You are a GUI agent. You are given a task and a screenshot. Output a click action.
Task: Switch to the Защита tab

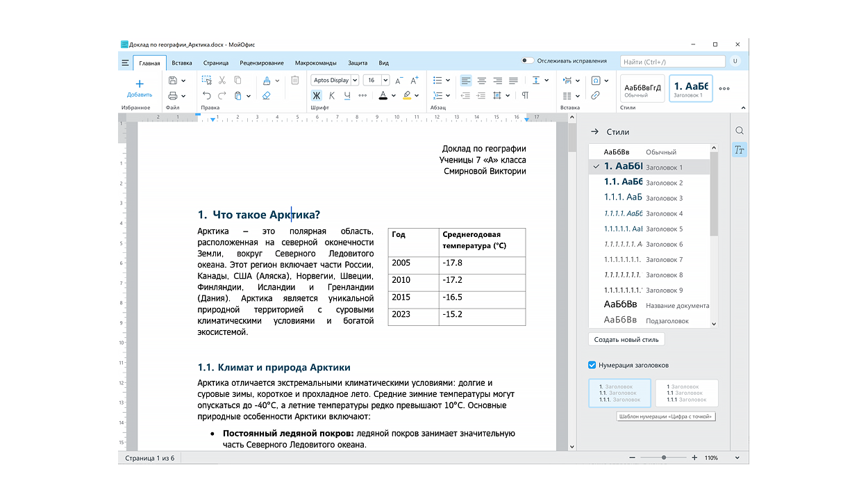point(358,63)
